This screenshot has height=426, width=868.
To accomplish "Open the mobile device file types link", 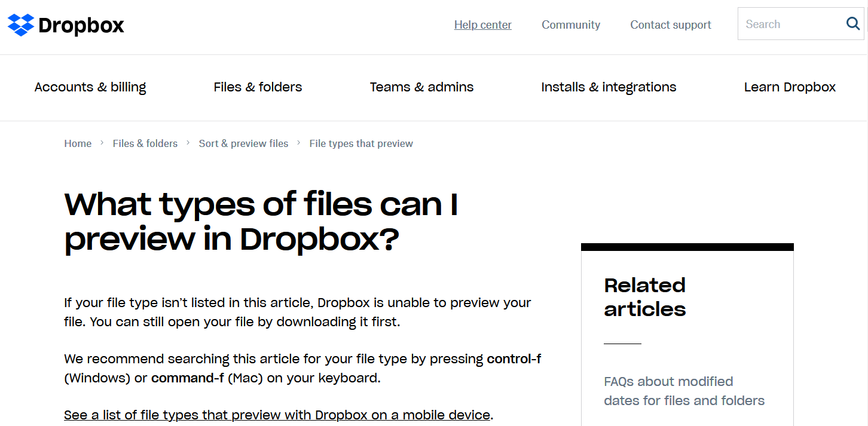I will [x=277, y=415].
